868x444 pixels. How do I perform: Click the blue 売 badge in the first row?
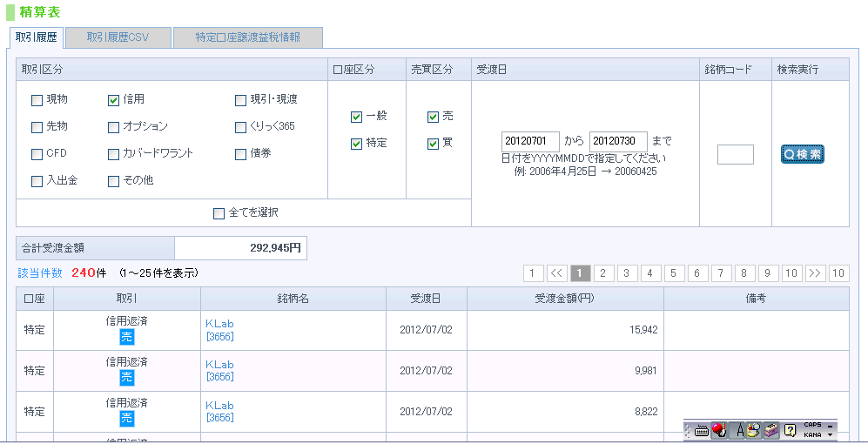click(x=127, y=337)
